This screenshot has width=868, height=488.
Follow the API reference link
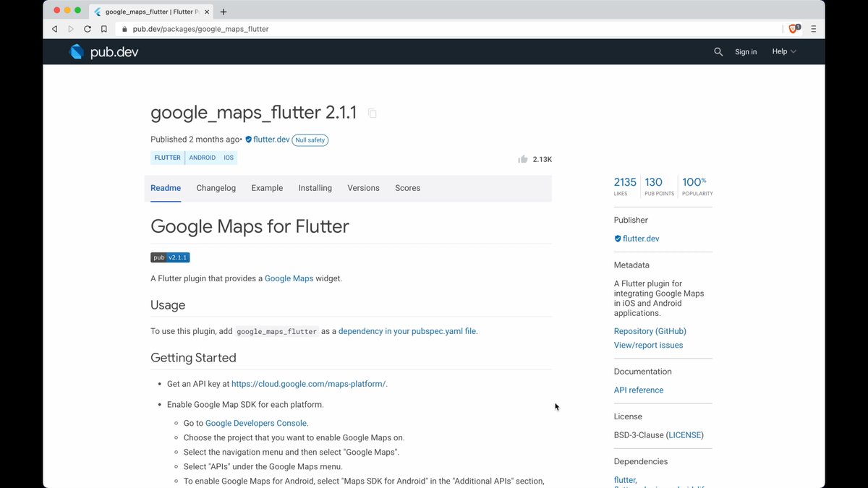tap(638, 390)
